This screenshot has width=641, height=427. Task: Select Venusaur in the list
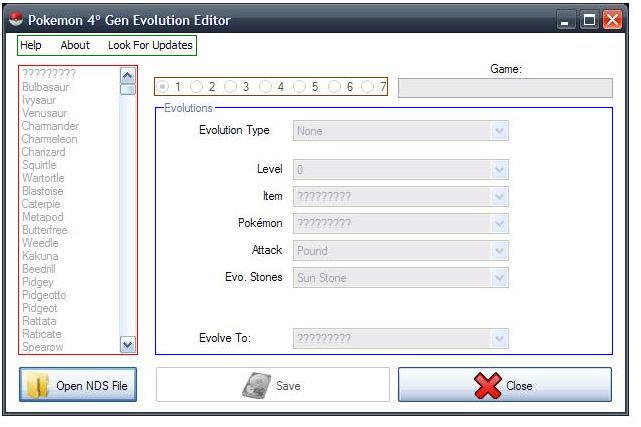coord(45,113)
